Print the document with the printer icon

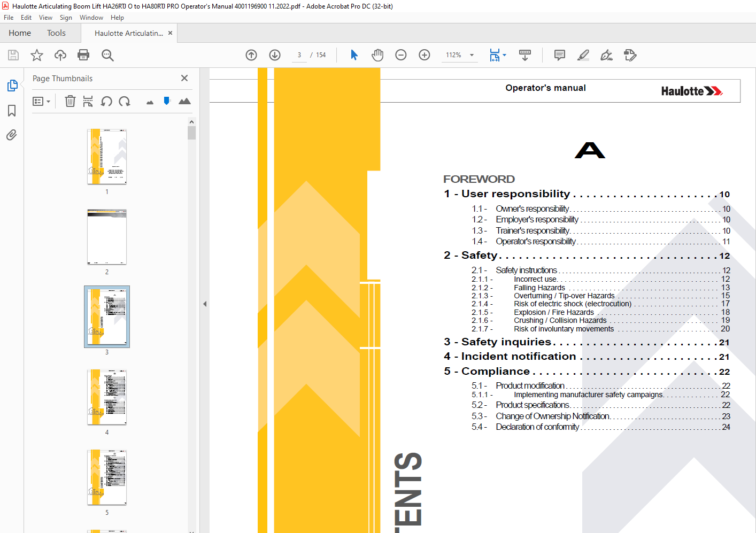pos(83,55)
